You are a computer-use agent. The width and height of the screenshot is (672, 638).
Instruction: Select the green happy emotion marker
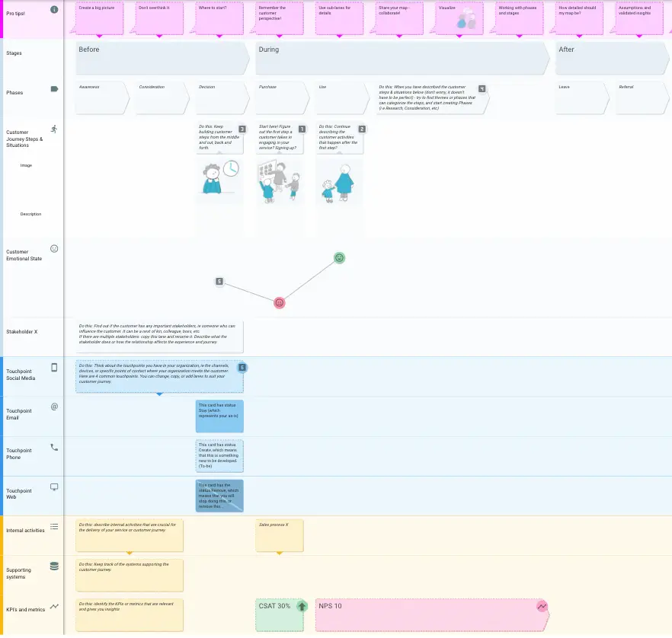point(338,257)
